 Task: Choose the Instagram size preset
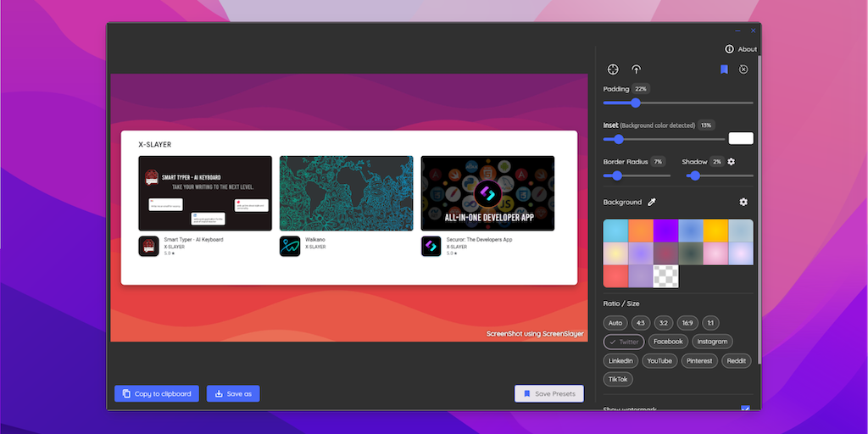click(712, 342)
